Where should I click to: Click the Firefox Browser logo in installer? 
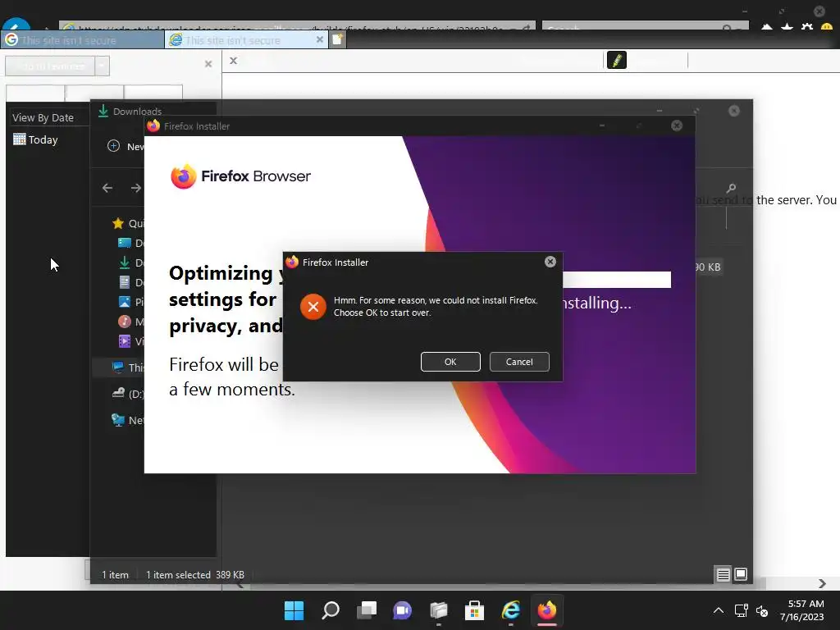click(x=240, y=176)
